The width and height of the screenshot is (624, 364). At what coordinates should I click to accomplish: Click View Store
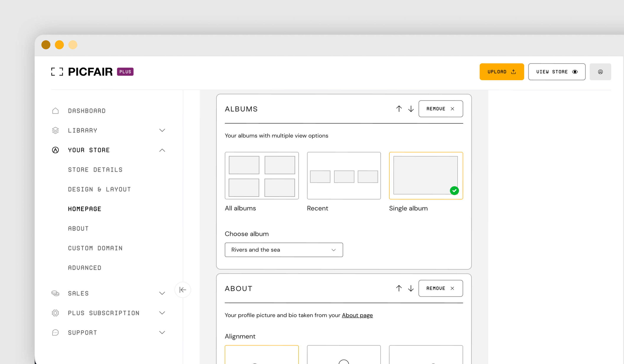[557, 72]
